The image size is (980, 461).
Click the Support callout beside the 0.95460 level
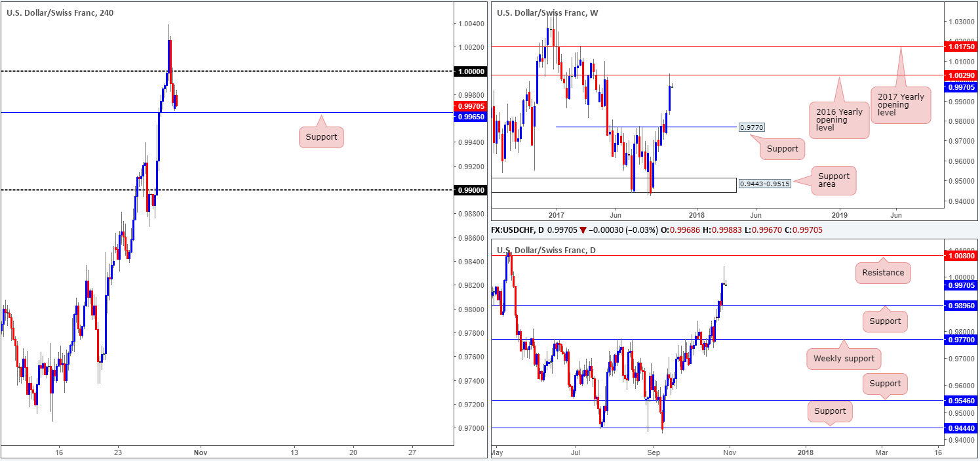point(886,384)
